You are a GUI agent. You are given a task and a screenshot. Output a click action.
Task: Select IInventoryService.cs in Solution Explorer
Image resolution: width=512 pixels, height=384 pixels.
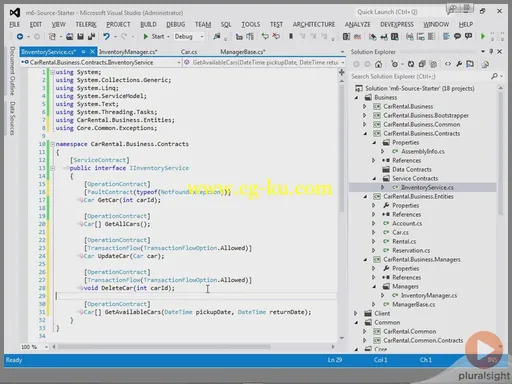pyautogui.click(x=427, y=187)
